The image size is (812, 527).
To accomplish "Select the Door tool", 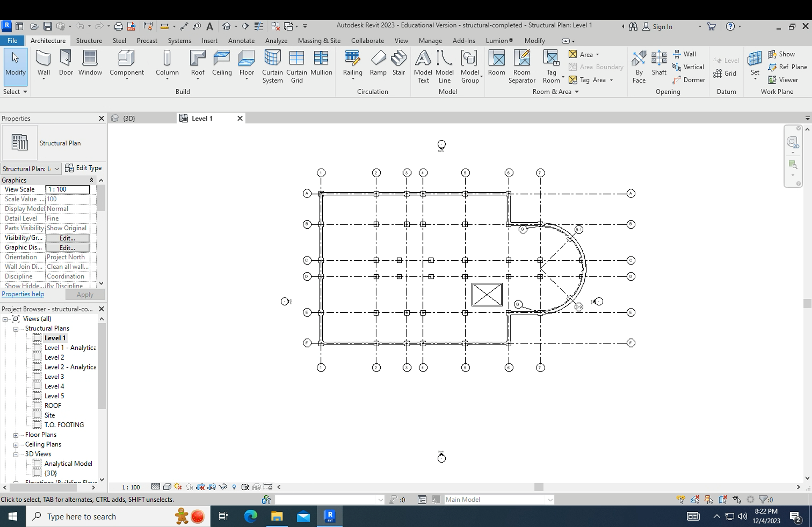I will (x=66, y=63).
